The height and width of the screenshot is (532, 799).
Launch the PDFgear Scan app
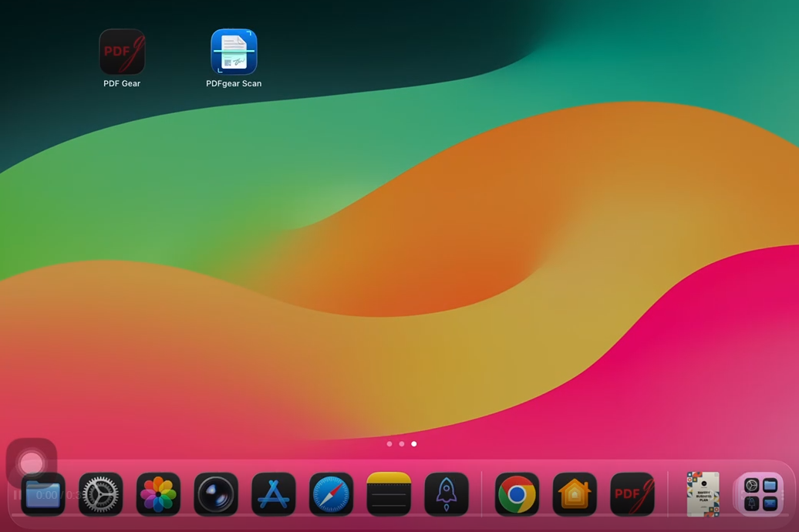[x=234, y=52]
